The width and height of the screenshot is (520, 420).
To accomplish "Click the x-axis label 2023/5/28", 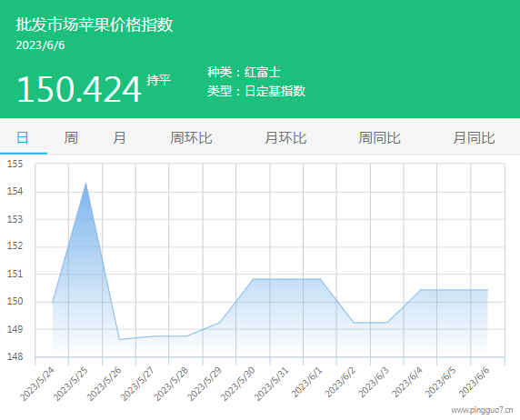I will tap(171, 385).
